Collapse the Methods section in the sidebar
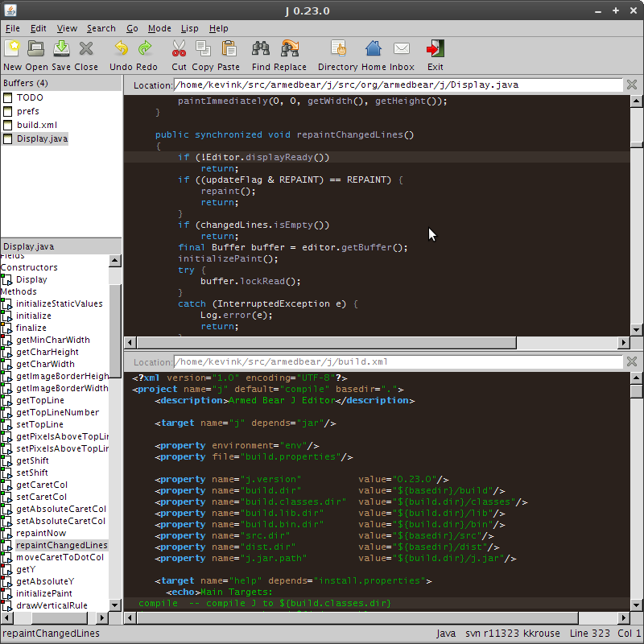 tap(19, 291)
